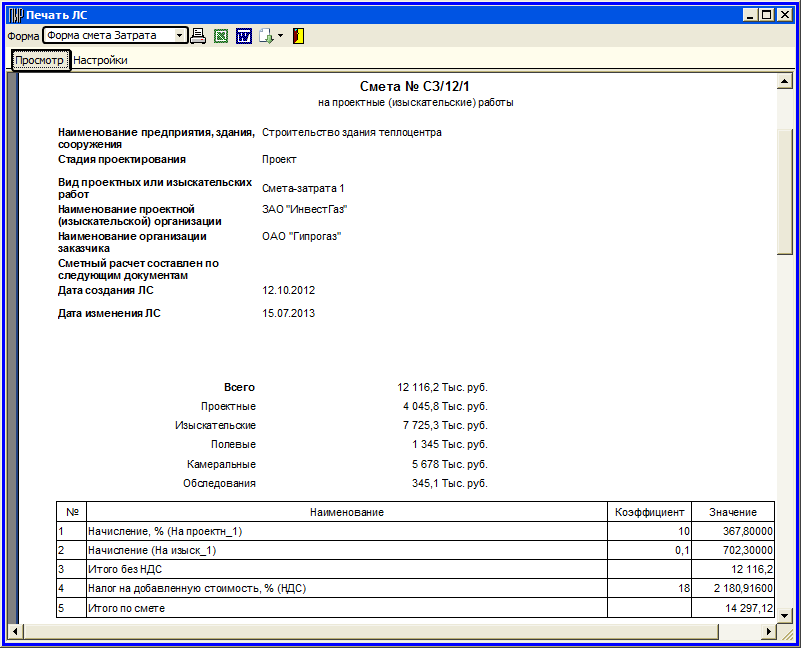The image size is (801, 648).
Task: Expand the export options dropdown arrow
Action: tap(281, 36)
